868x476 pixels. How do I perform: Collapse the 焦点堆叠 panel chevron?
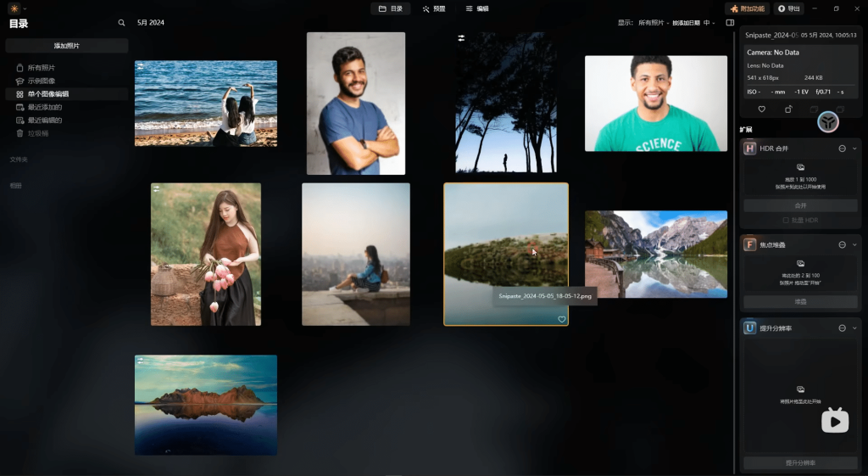click(854, 244)
